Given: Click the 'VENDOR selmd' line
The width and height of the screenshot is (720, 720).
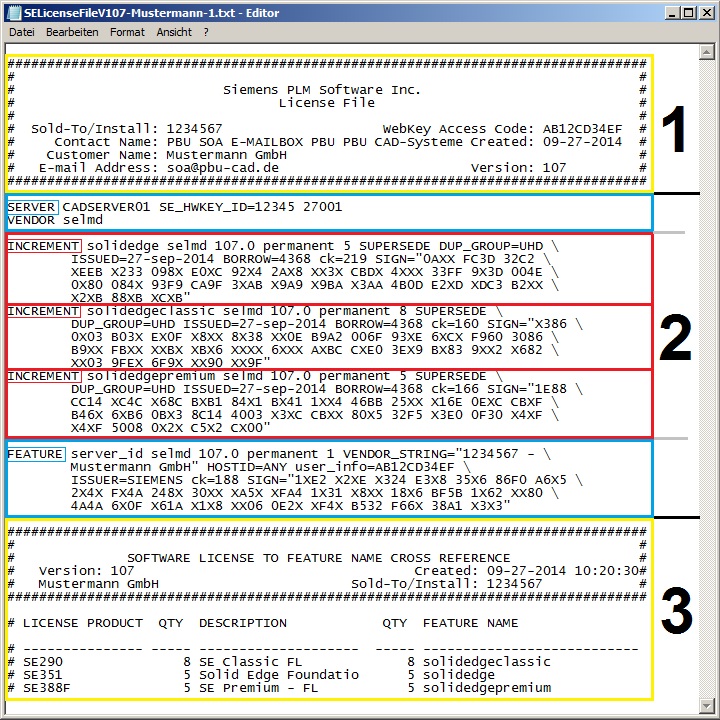Looking at the screenshot, I should 55,220.
